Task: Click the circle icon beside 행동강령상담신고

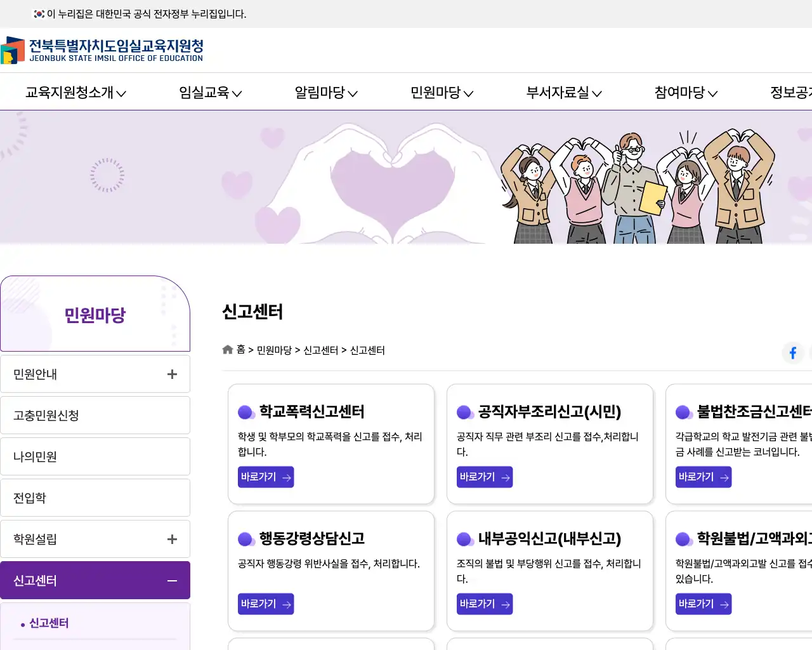Action: point(246,538)
